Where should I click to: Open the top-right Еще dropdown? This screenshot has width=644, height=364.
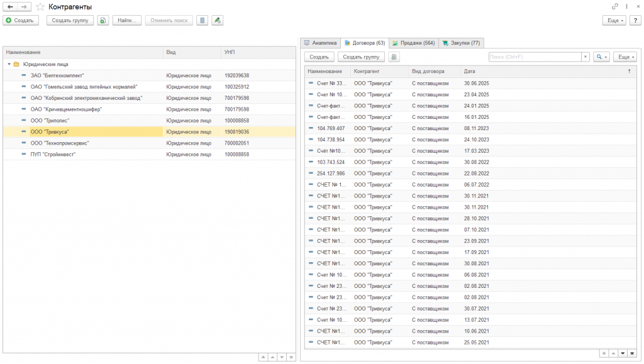613,20
